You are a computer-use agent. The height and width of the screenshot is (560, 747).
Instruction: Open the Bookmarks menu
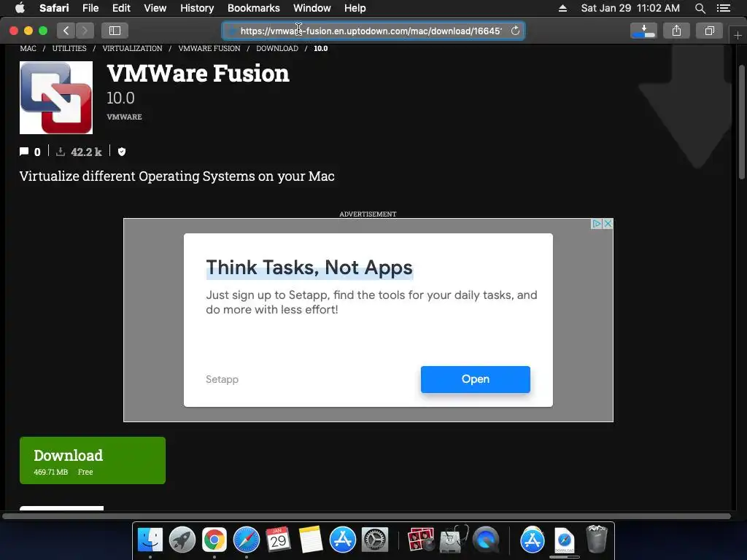click(253, 8)
